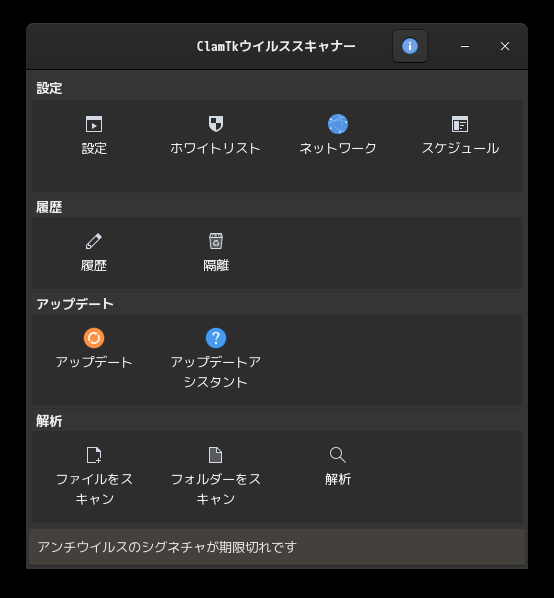Open the スケジュール scheduler icon
The height and width of the screenshot is (598, 554).
coord(460,124)
